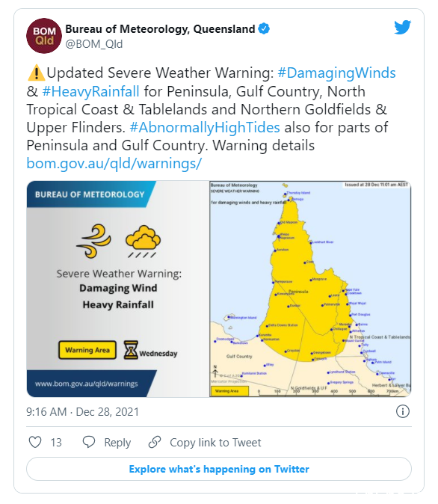Open the tweet info circle icon

(x=403, y=411)
